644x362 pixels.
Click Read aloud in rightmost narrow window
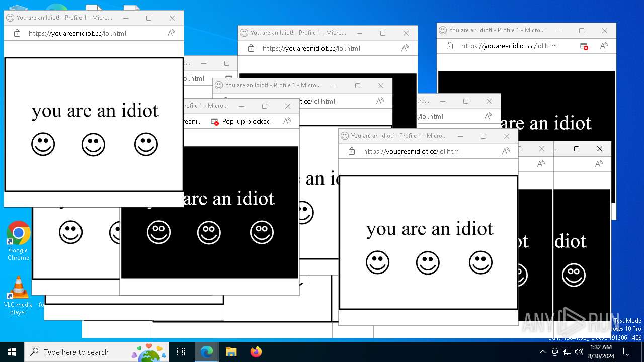[599, 164]
